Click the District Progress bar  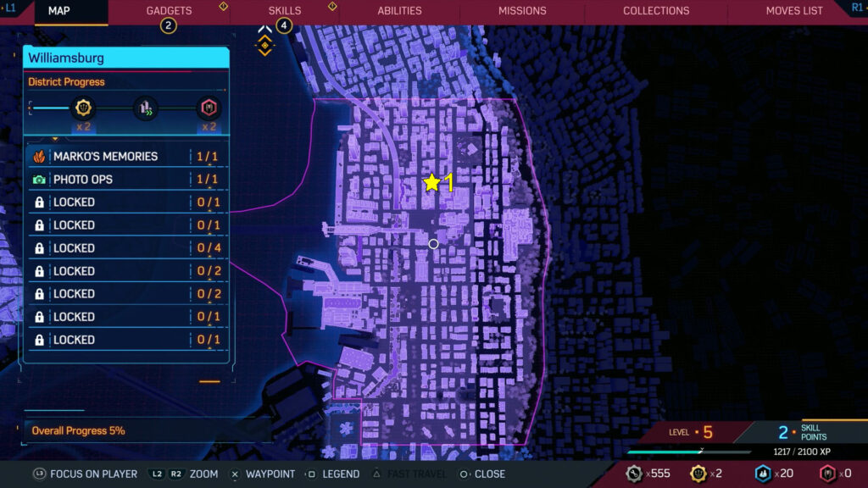click(x=126, y=108)
